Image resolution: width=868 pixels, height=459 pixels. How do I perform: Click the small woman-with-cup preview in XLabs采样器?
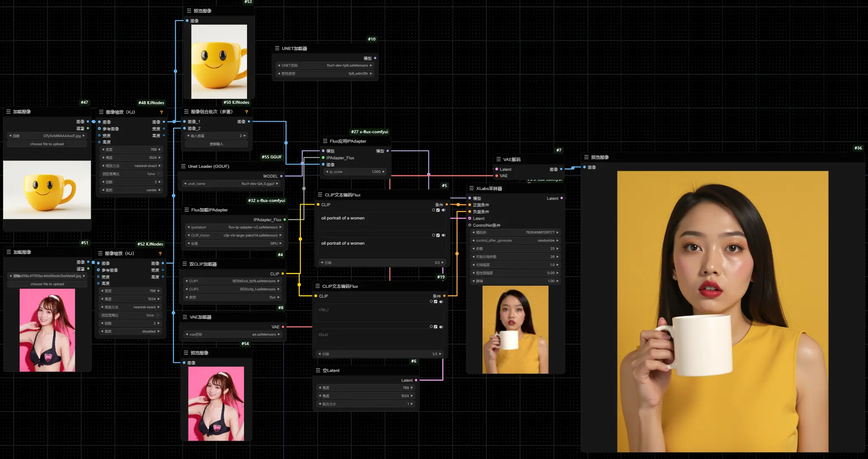tap(515, 330)
